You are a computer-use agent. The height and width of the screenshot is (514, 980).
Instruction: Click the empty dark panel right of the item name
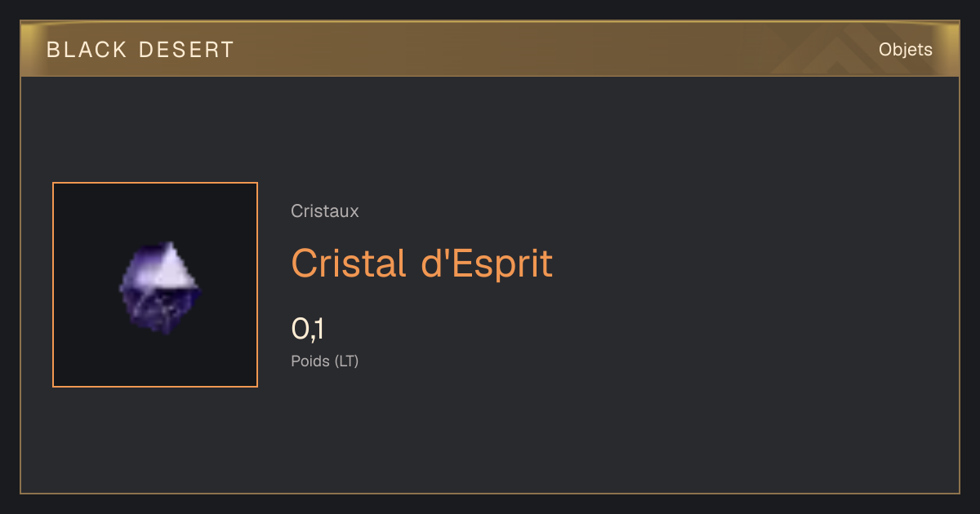click(x=751, y=264)
